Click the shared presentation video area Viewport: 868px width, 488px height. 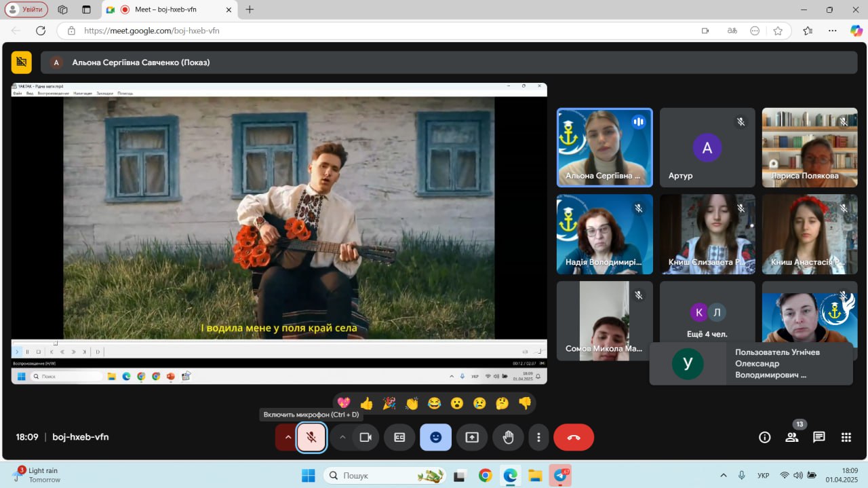click(279, 233)
